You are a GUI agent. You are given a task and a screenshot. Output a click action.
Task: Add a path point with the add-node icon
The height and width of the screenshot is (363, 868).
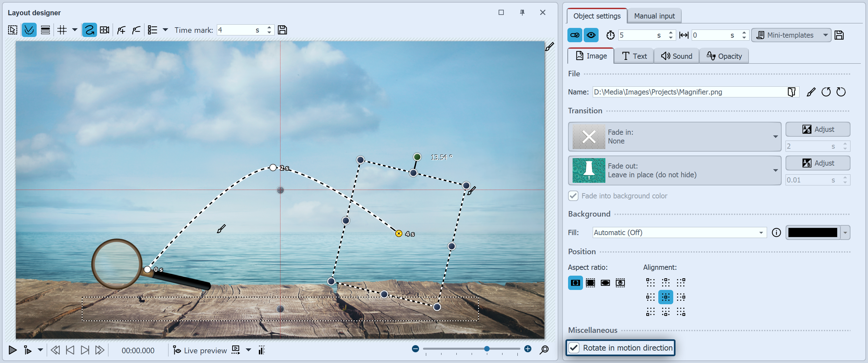pos(121,30)
